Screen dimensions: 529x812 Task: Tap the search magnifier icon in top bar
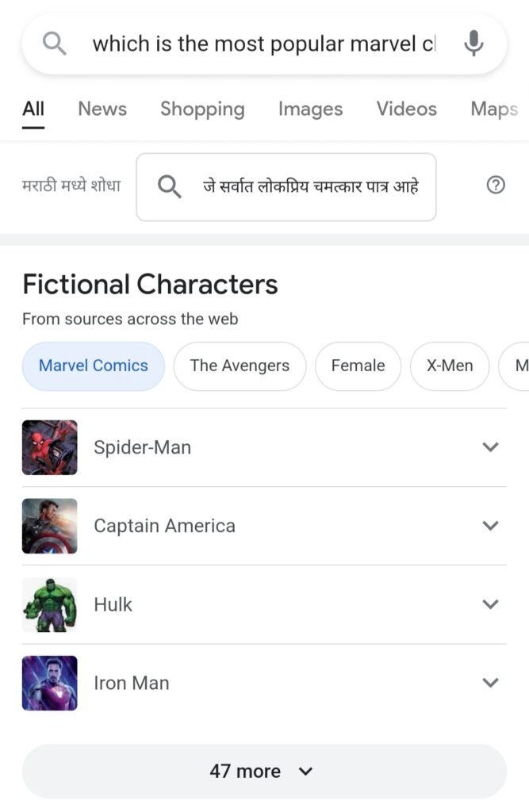[x=54, y=44]
